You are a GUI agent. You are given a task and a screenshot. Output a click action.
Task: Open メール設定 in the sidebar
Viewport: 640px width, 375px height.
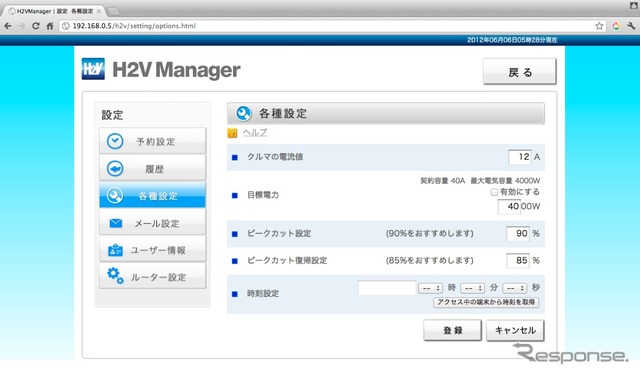[152, 223]
